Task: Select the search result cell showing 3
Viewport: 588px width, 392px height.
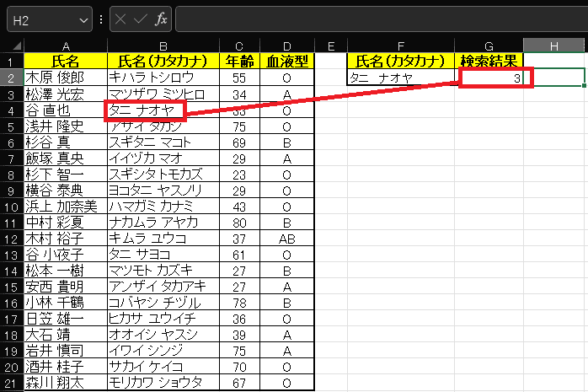Action: point(489,78)
